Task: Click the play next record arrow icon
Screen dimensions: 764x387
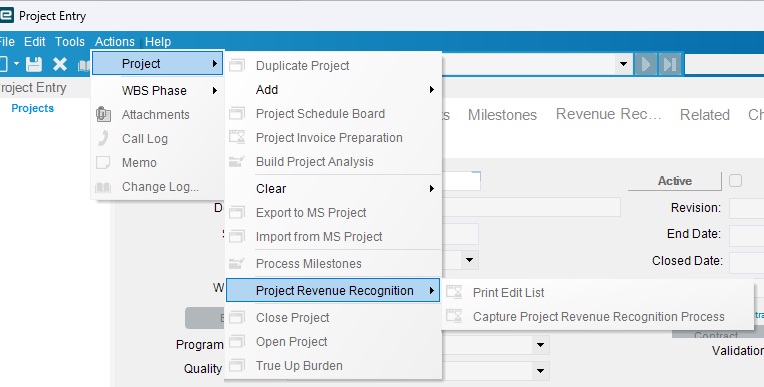Action: click(646, 64)
